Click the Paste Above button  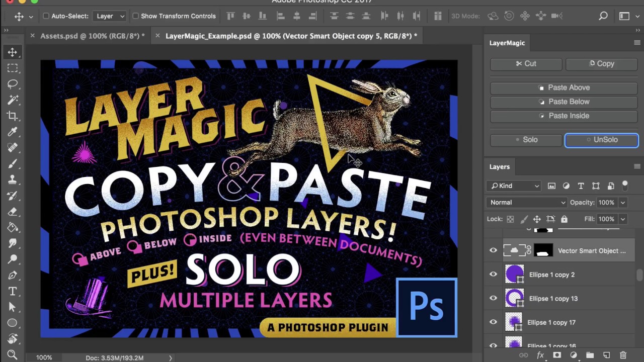564,88
